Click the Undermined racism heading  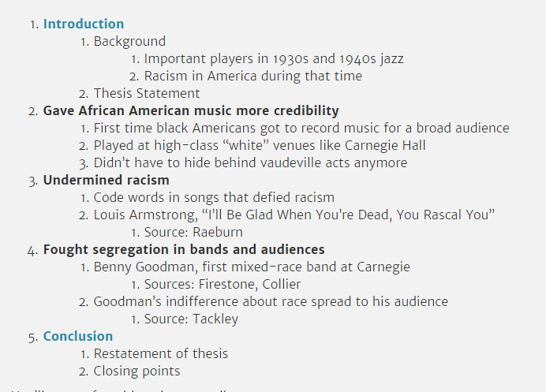[107, 180]
